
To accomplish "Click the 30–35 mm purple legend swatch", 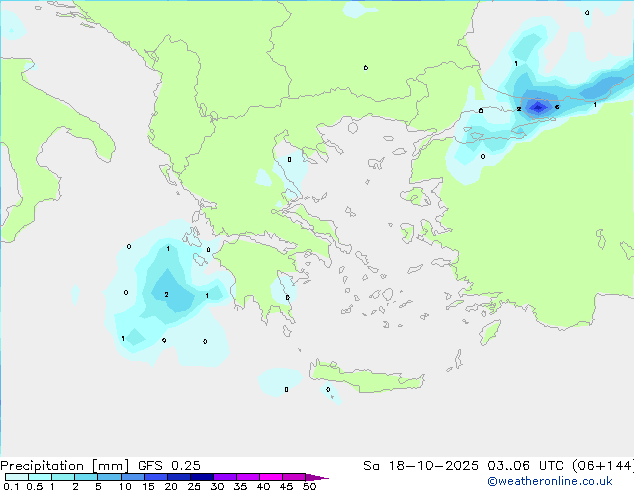I will click(225, 477).
